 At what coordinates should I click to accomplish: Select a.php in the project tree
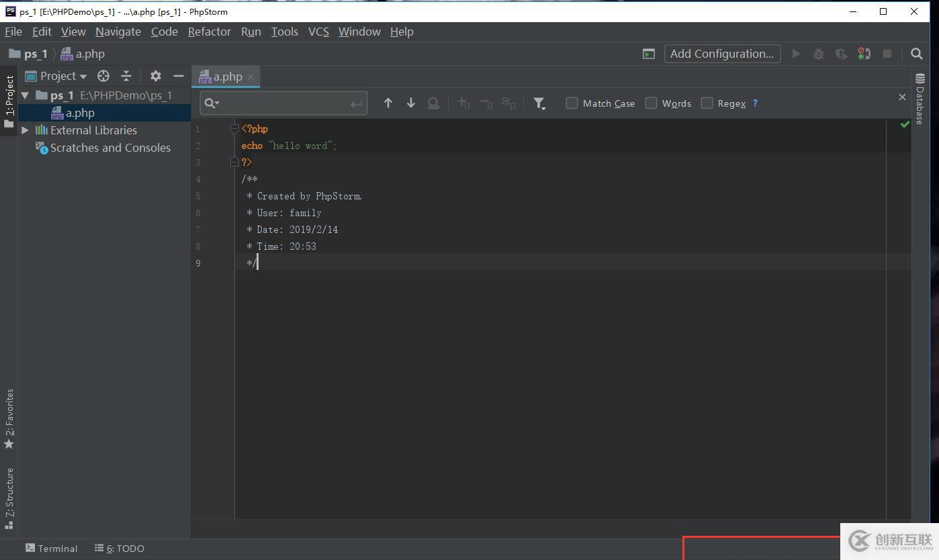point(80,113)
